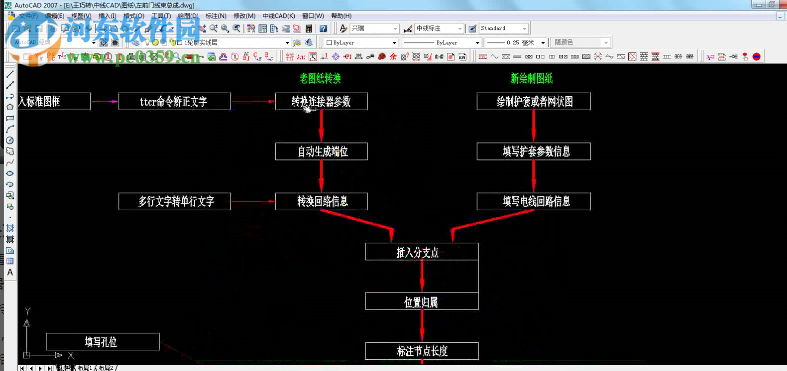Expand the layer list dropdown
The width and height of the screenshot is (787, 371).
click(288, 43)
